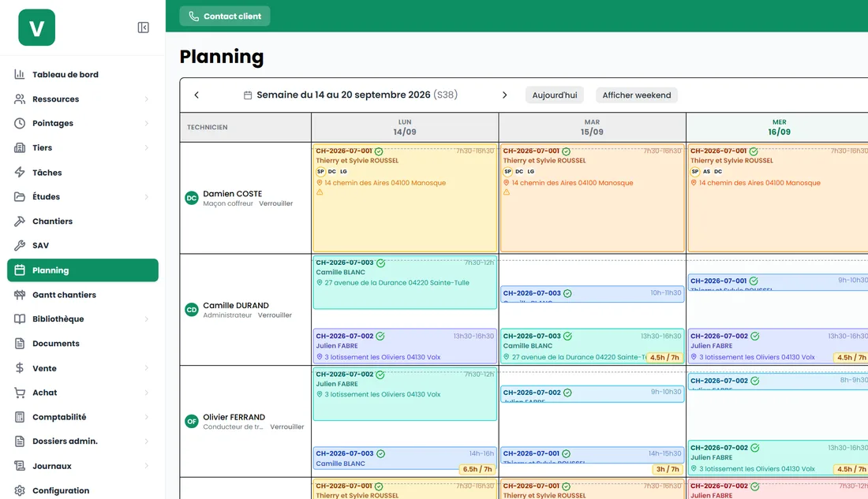Collapse the sidebar with the panel icon
868x499 pixels.
click(x=144, y=28)
